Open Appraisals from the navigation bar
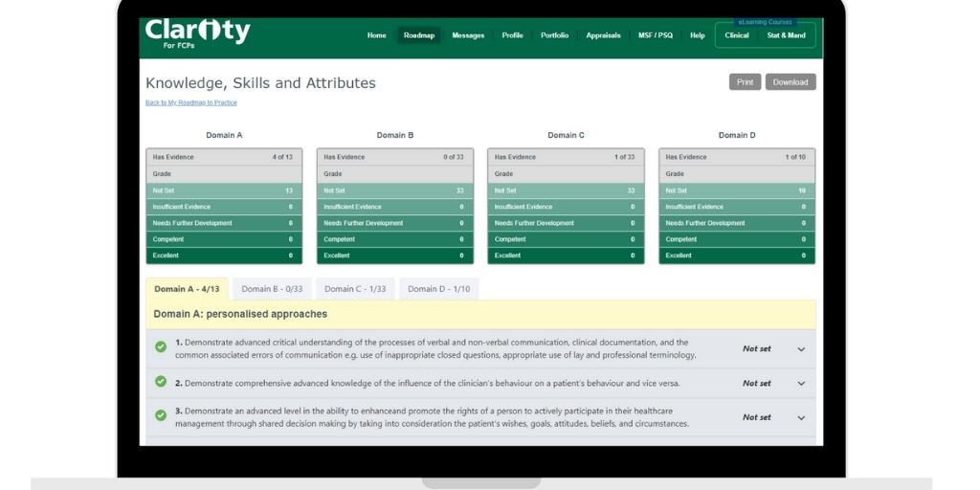The height and width of the screenshot is (490, 980). (603, 35)
